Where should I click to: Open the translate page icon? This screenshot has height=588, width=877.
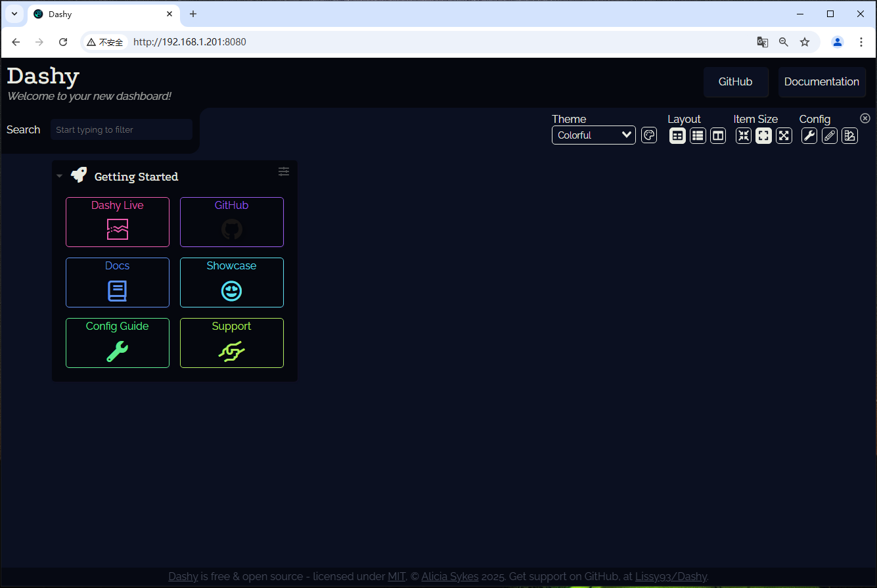763,42
